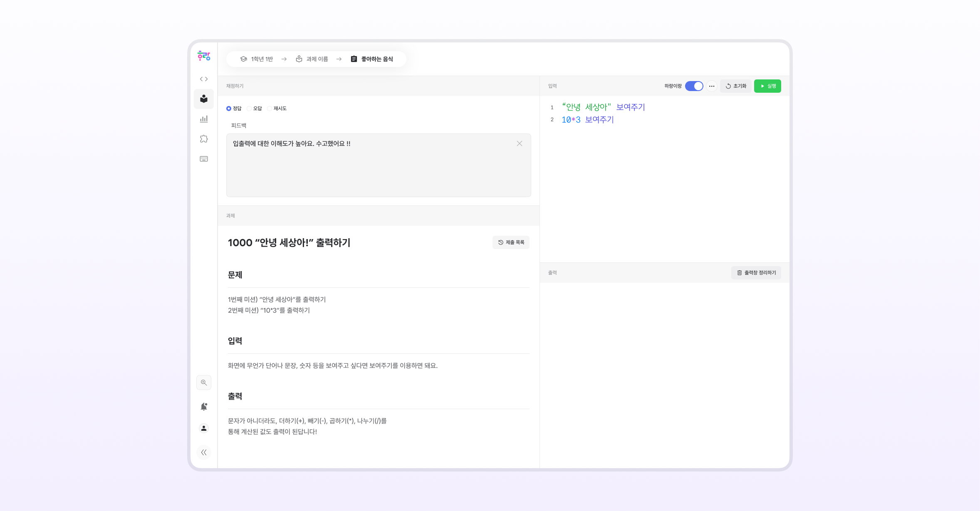
Task: Click the green 실행 run button
Action: coord(767,86)
